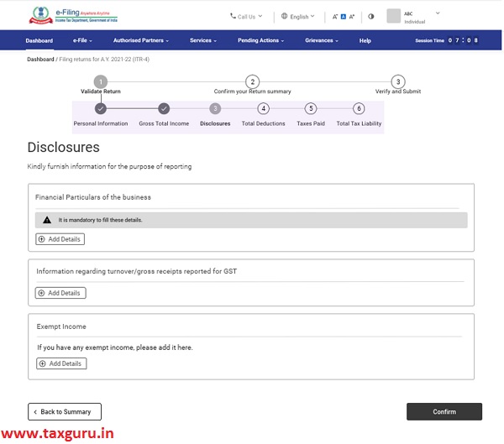Viewport: 504px width, 444px height.
Task: Click the e-Filing Income Tax Department logo
Action: pos(73,15)
